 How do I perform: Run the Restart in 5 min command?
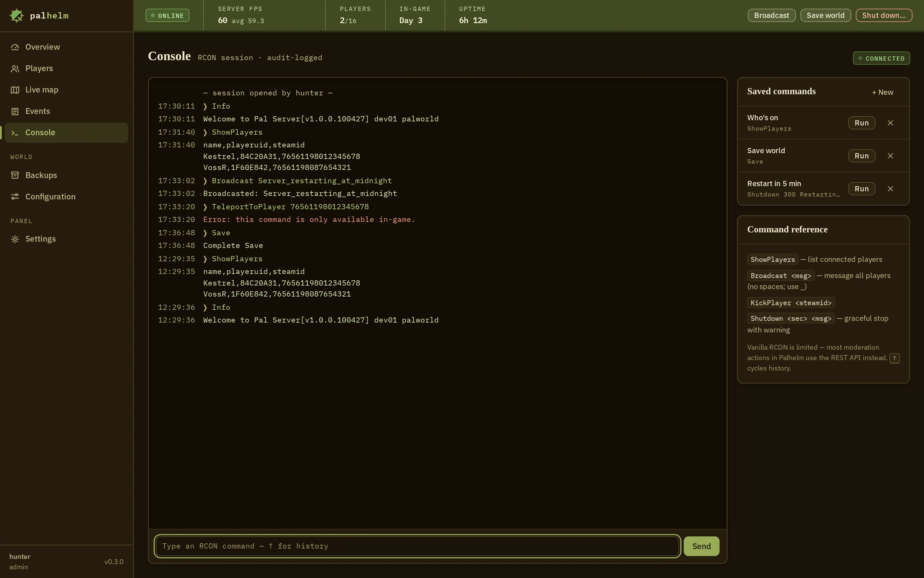pyautogui.click(x=861, y=188)
